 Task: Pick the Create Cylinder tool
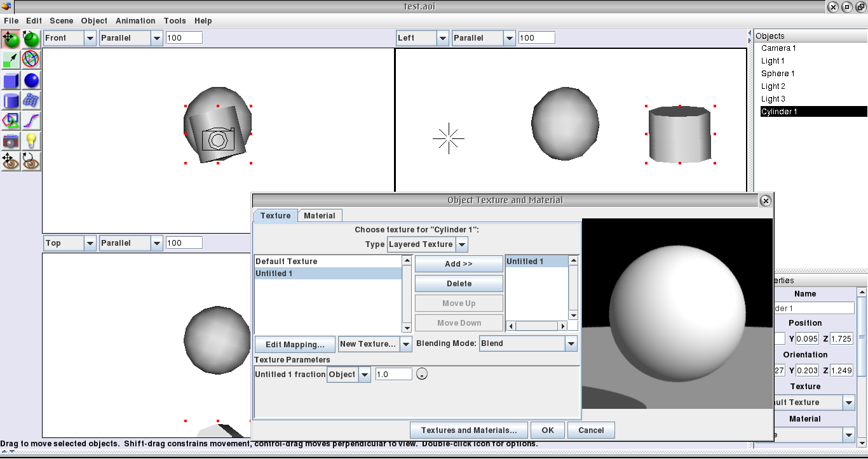coord(11,100)
